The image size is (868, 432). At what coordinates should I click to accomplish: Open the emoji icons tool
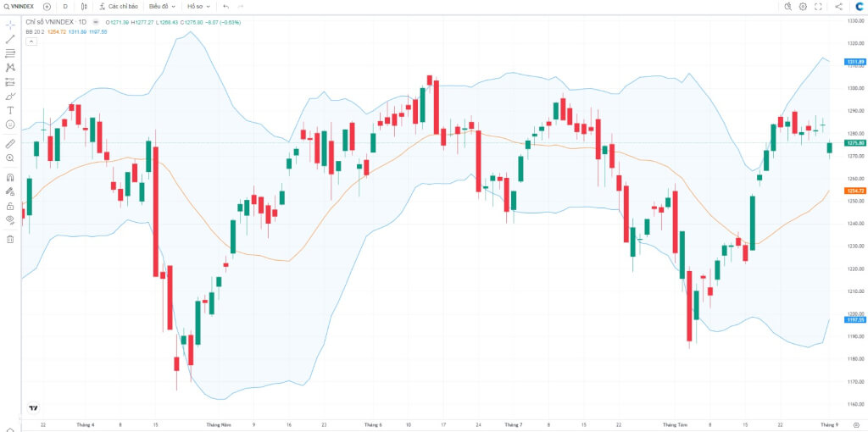[x=10, y=125]
